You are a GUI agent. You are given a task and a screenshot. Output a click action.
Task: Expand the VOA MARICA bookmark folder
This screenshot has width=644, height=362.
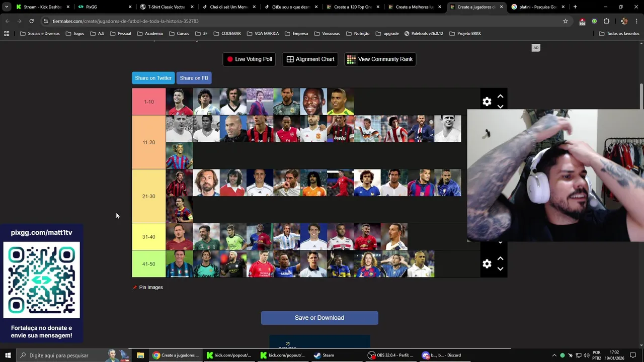tap(263, 33)
